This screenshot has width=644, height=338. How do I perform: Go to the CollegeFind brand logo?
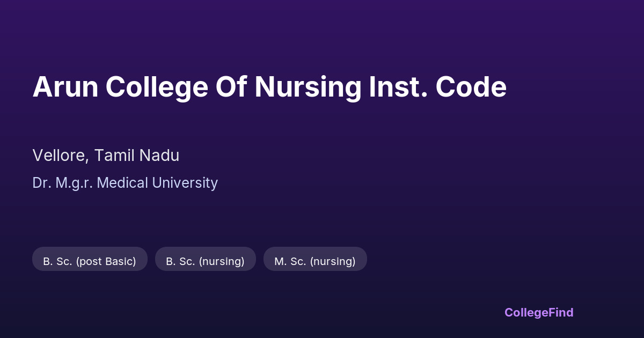538,312
